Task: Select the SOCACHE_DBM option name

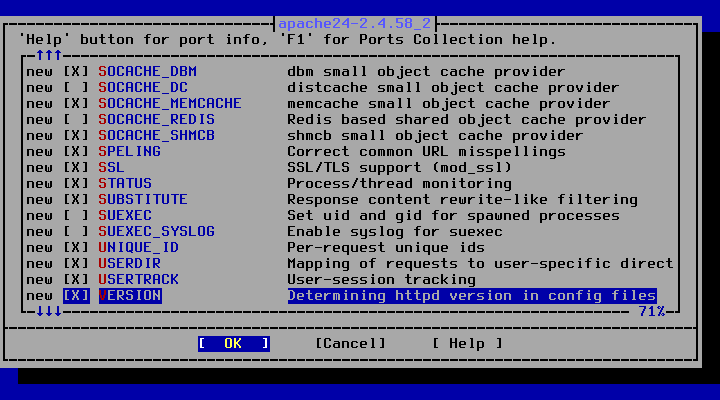Action: click(x=147, y=72)
